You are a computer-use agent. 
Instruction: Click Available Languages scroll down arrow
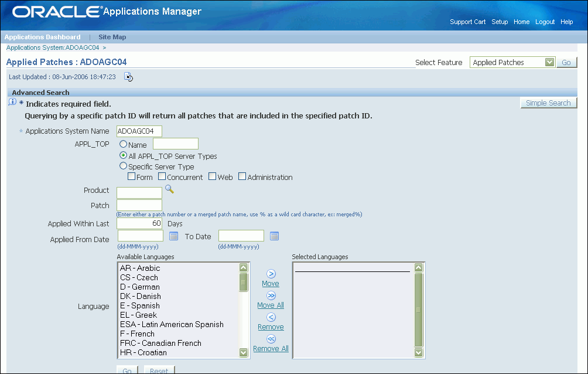pos(244,352)
